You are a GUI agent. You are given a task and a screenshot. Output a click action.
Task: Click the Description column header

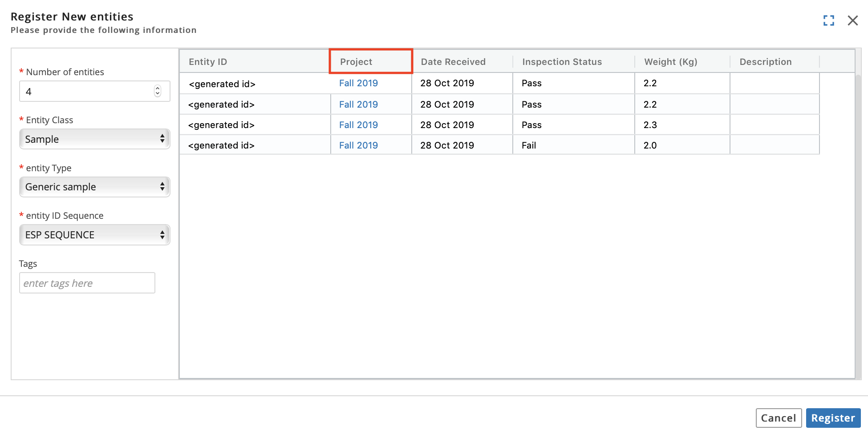click(775, 61)
